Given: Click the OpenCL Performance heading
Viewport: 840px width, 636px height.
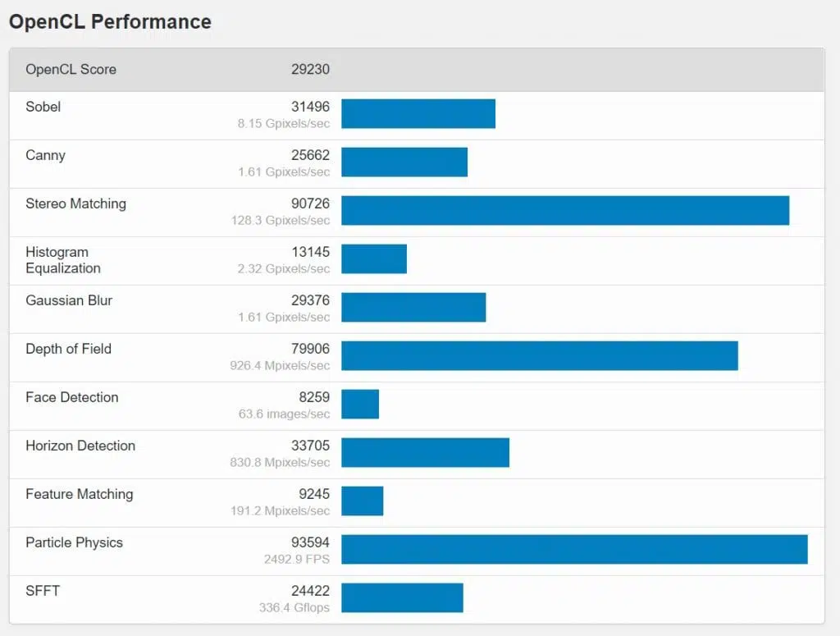Looking at the screenshot, I should pyautogui.click(x=111, y=22).
